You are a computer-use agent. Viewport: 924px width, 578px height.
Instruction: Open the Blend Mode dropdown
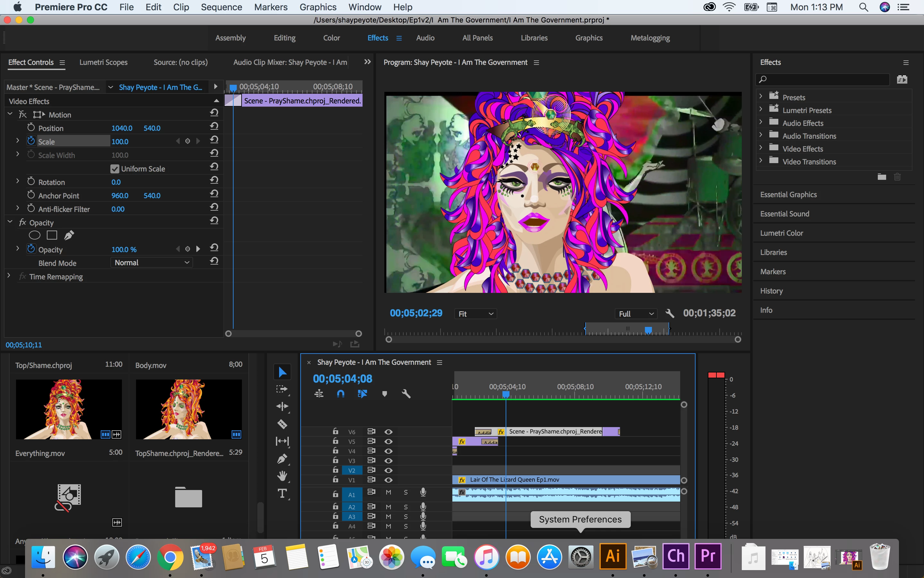151,263
